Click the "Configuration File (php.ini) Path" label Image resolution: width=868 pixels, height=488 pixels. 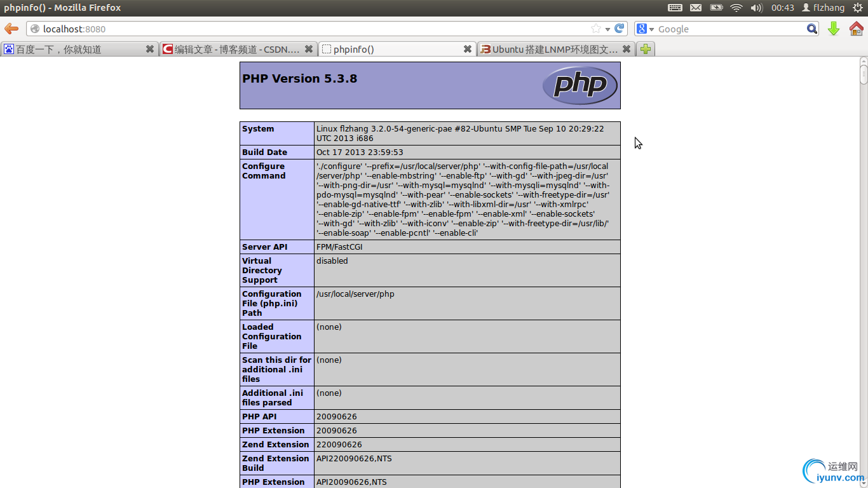tap(272, 304)
